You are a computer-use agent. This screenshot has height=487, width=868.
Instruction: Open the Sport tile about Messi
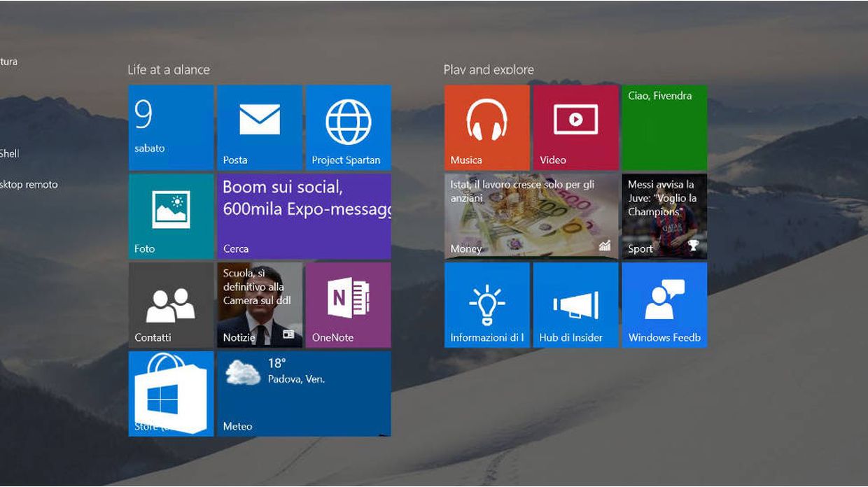point(664,216)
